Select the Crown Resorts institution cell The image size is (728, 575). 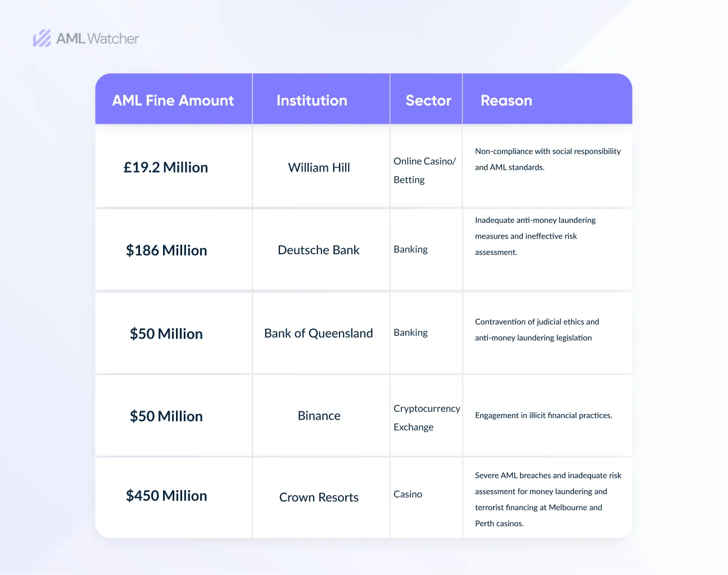tap(319, 497)
